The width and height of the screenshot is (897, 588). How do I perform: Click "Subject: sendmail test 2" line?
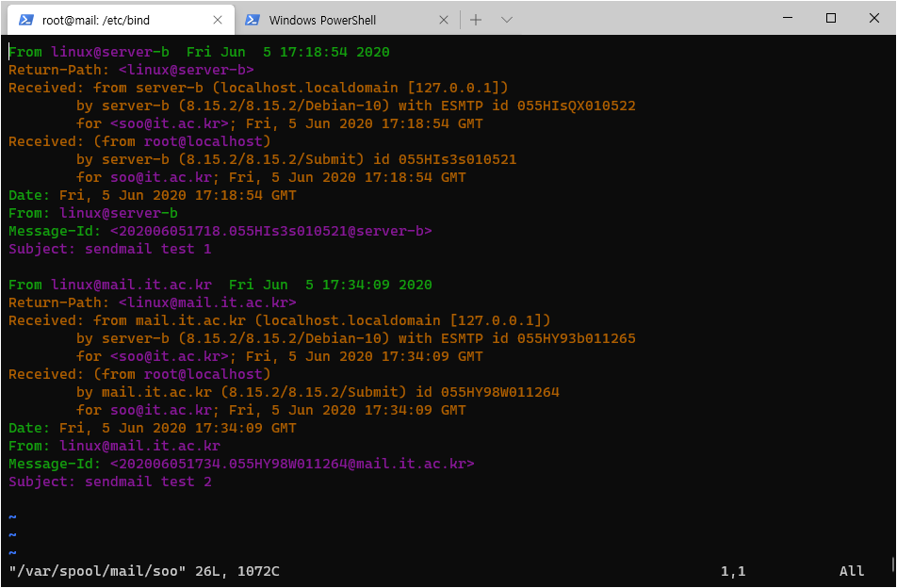pos(110,482)
